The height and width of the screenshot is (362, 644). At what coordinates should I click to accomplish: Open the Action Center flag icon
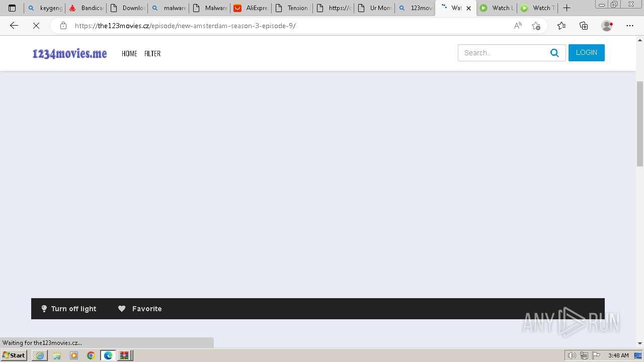[596, 355]
